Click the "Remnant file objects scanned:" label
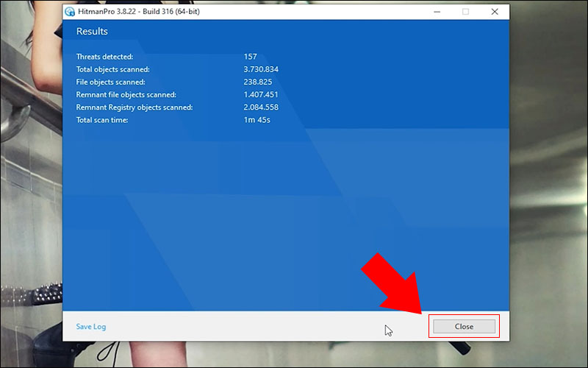This screenshot has width=588, height=368. (126, 95)
